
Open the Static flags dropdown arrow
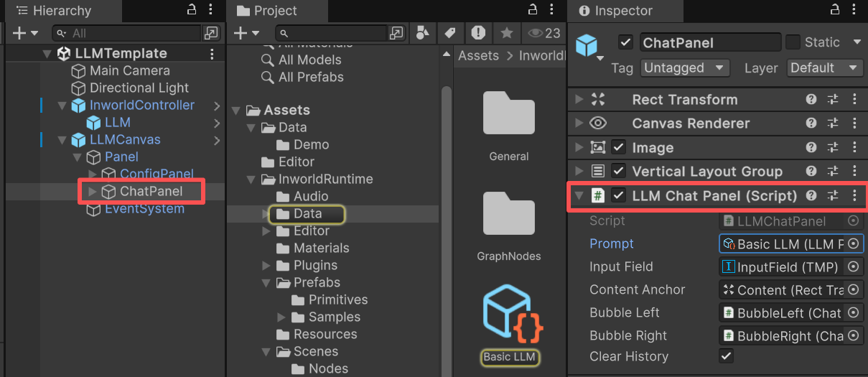(857, 42)
